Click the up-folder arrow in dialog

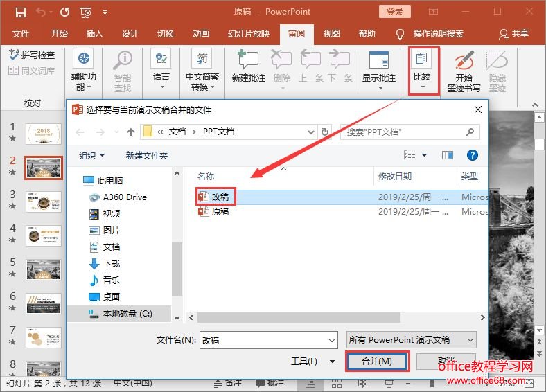[130, 132]
